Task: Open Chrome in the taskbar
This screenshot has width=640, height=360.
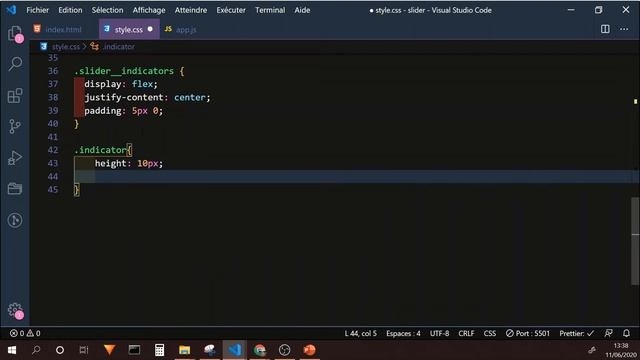Action: pyautogui.click(x=260, y=350)
